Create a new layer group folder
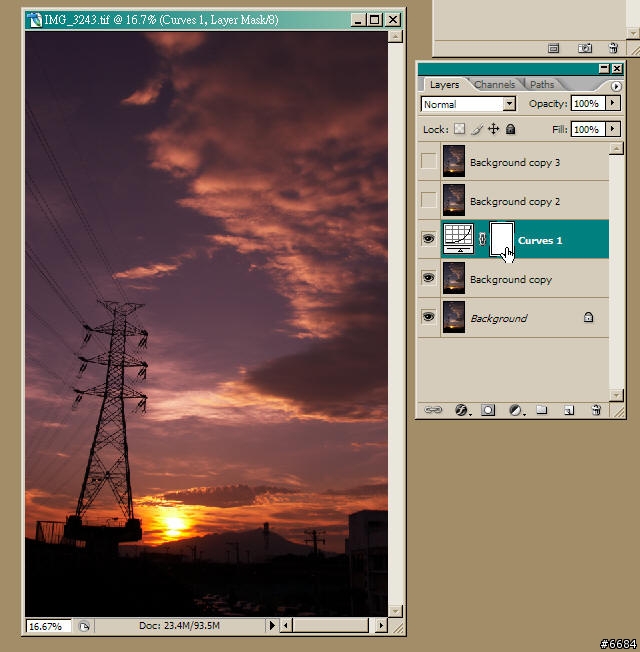The height and width of the screenshot is (652, 640). (x=541, y=410)
